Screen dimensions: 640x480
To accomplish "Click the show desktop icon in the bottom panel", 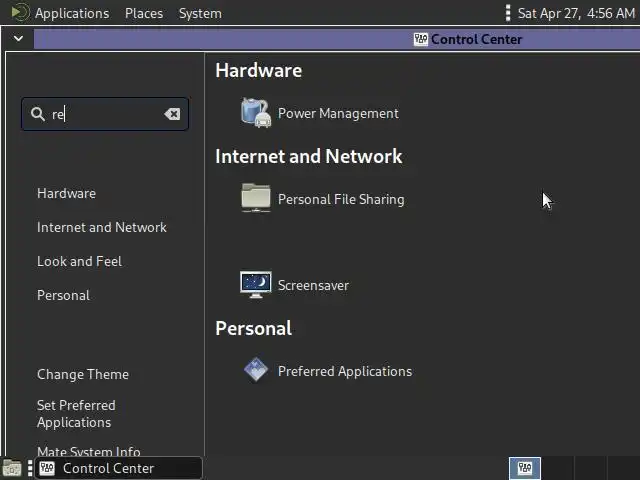I will tap(12, 468).
